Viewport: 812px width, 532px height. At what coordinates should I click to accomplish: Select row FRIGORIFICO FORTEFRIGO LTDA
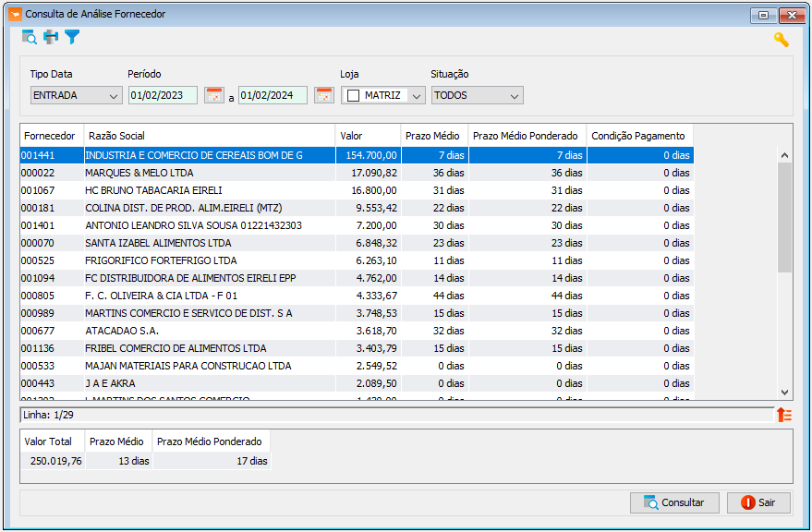click(357, 260)
